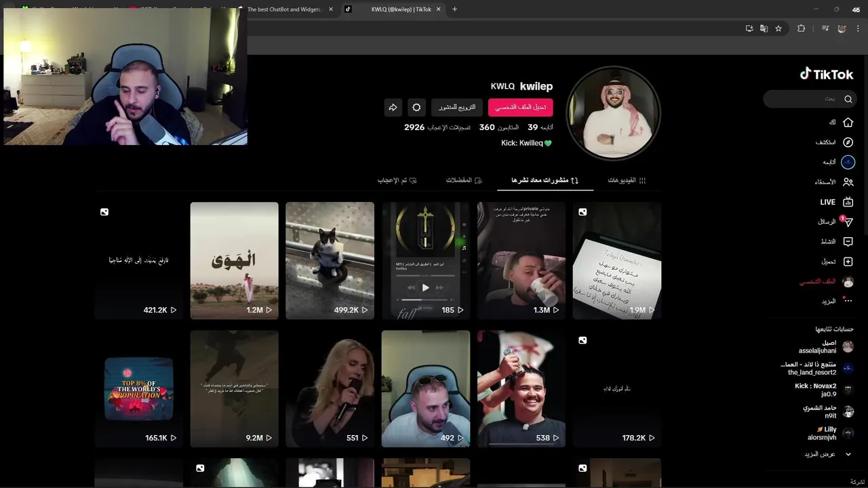This screenshot has width=868, height=488.
Task: Open the singer video with 551 views
Action: click(330, 389)
